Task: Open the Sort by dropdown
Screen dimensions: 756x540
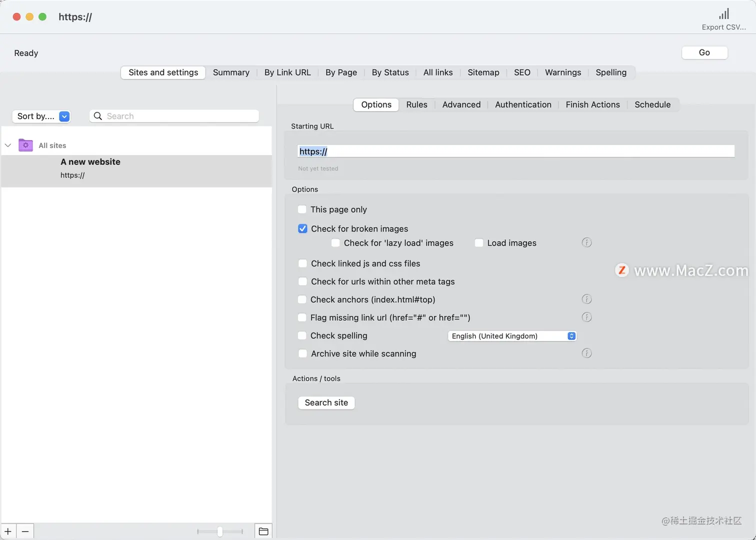Action: 41,116
